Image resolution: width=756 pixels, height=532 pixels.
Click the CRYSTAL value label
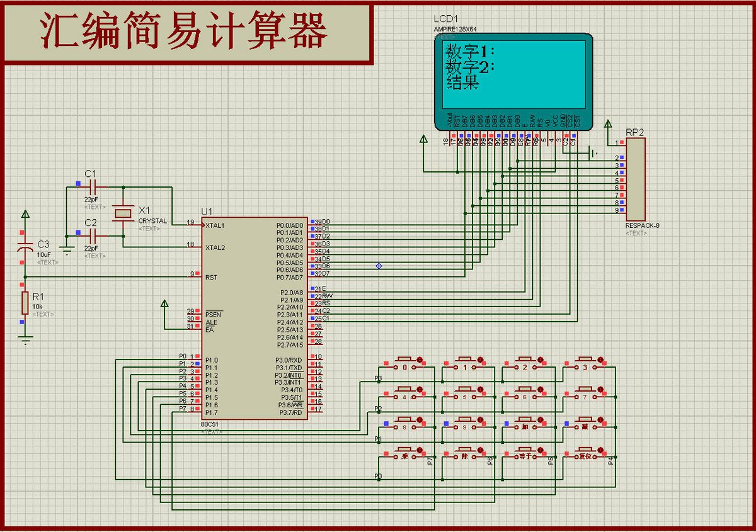coord(152,221)
